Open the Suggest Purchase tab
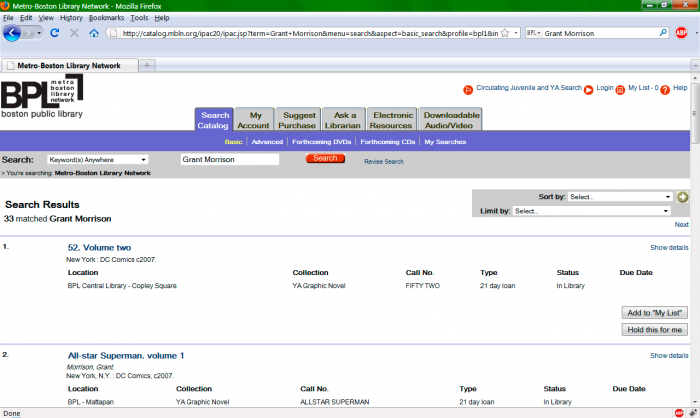The height and width of the screenshot is (418, 700). pos(298,120)
